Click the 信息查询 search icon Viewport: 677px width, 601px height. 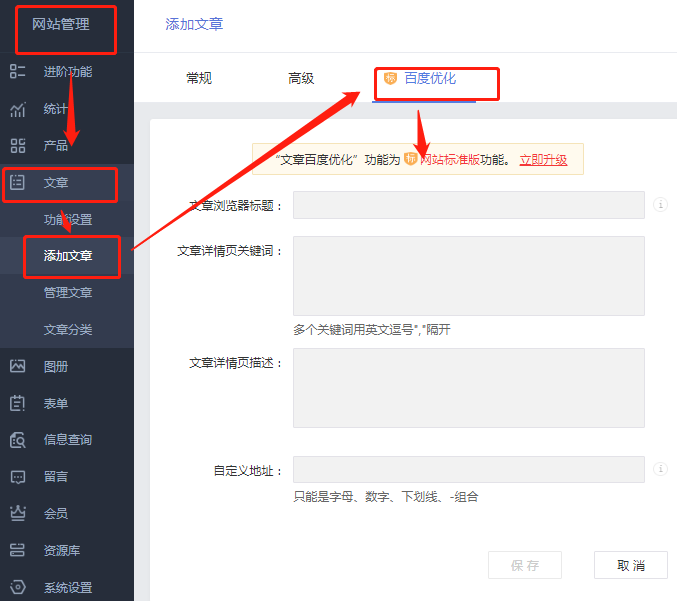point(17,440)
